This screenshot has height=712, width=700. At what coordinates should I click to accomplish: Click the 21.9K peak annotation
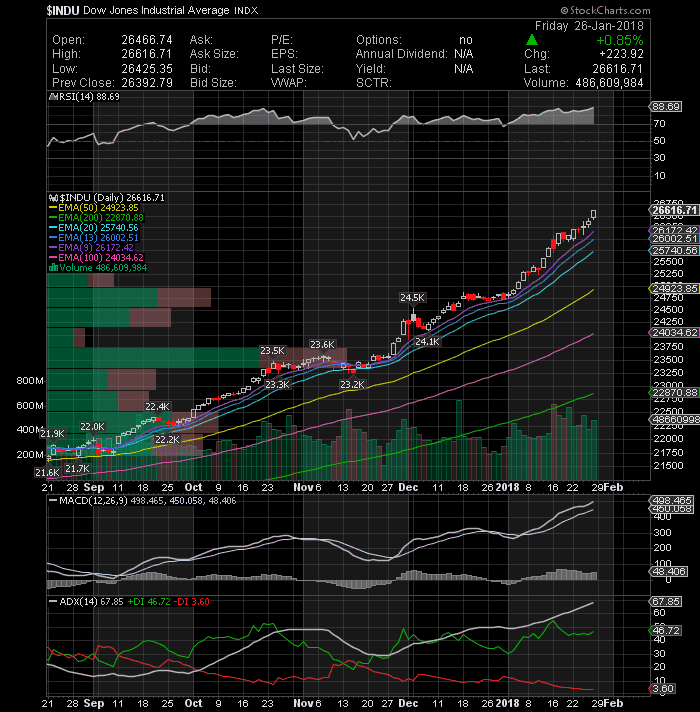[x=52, y=434]
